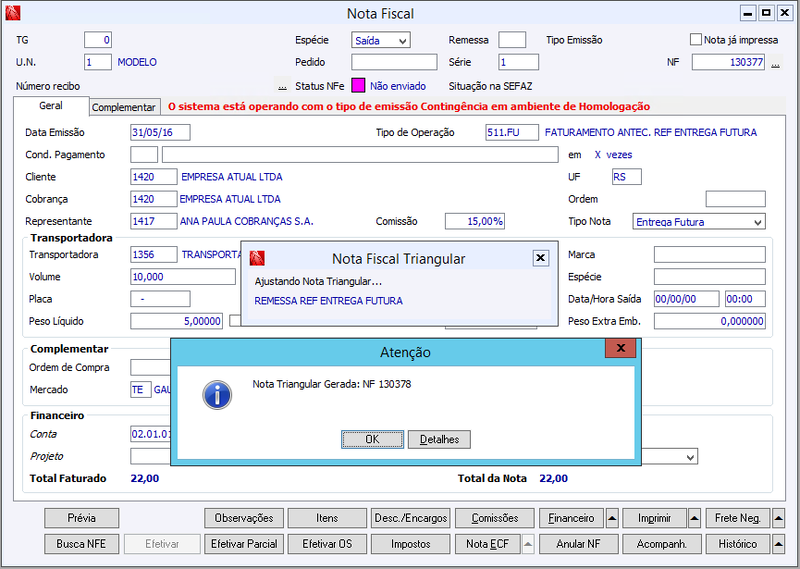The height and width of the screenshot is (569, 800).
Task: Click the Volume field showing 10,000
Action: [183, 277]
